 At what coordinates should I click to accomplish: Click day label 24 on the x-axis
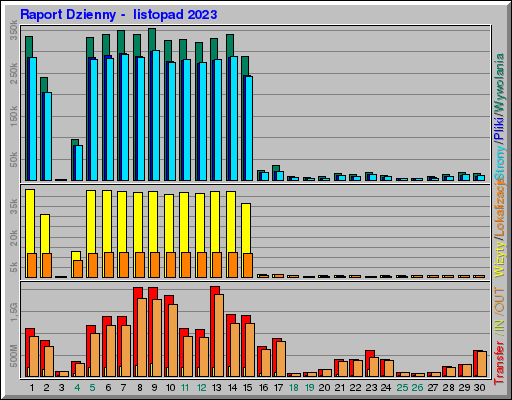click(x=386, y=388)
